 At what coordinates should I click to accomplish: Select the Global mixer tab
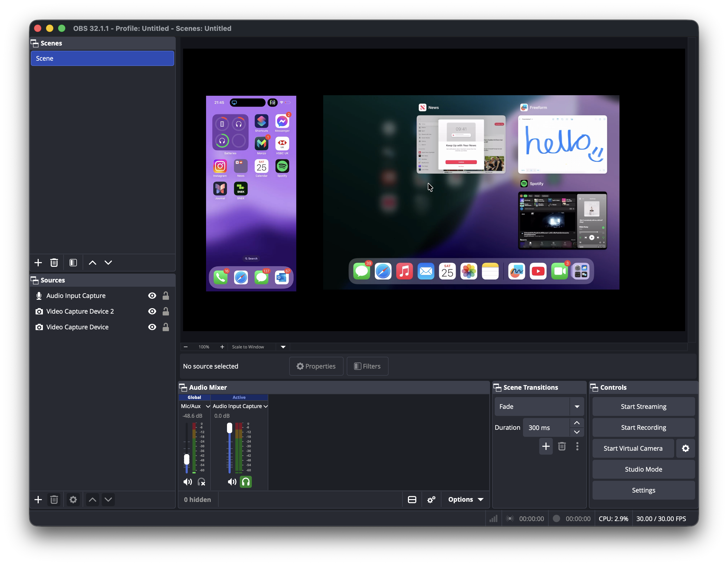(194, 397)
